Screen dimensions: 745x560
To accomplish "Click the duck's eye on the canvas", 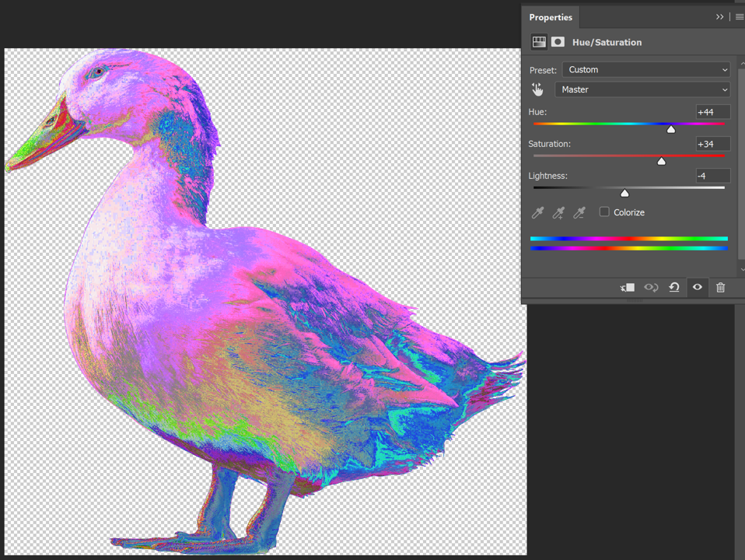I will tap(98, 72).
